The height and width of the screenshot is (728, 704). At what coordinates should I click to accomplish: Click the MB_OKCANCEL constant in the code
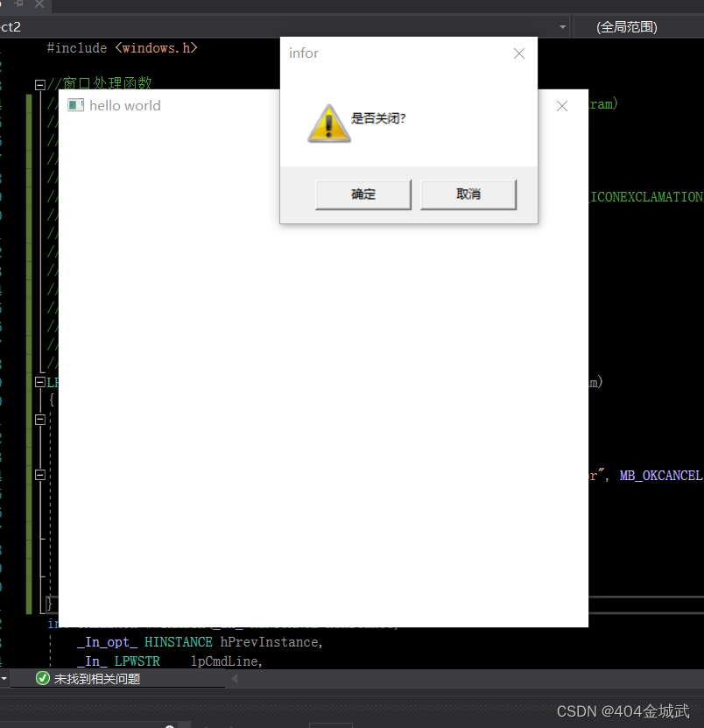660,476
